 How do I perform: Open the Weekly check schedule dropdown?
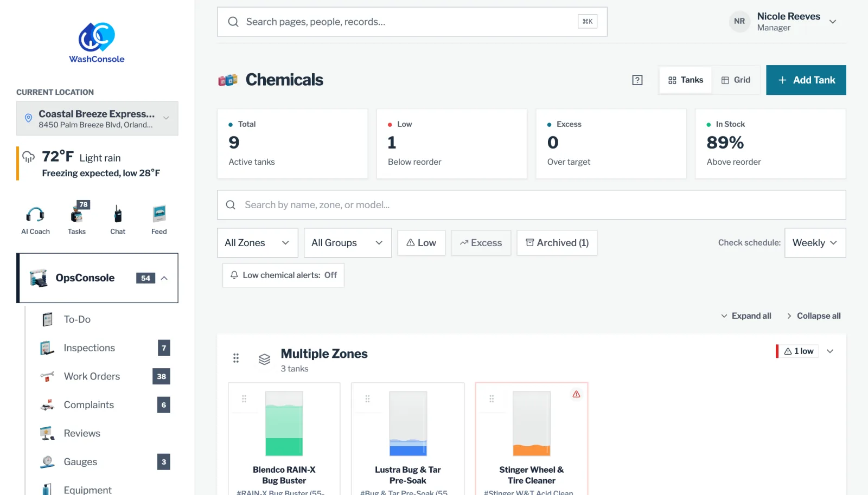pyautogui.click(x=815, y=243)
